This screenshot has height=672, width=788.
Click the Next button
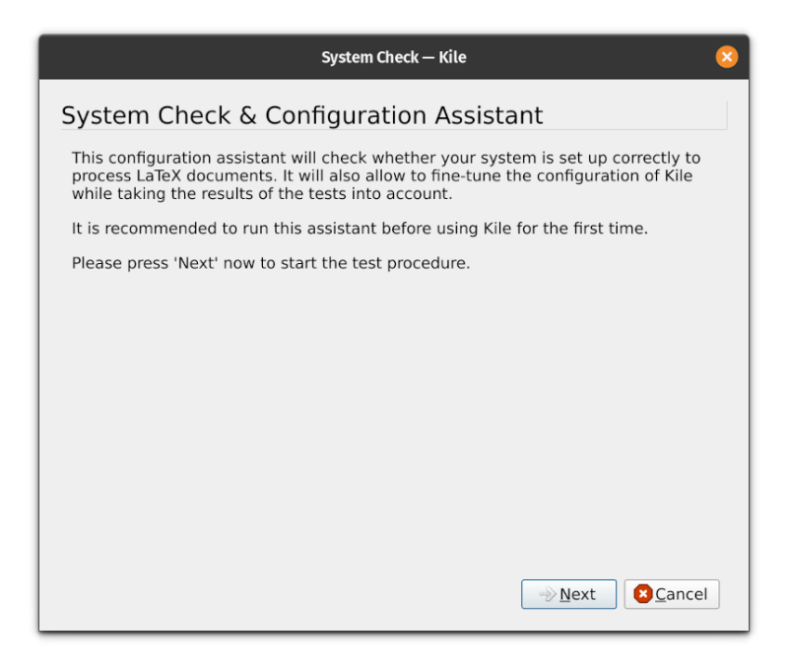point(568,594)
